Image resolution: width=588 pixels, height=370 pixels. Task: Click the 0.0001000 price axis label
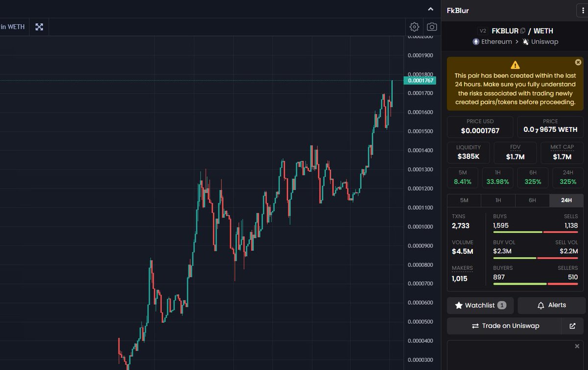(420, 226)
